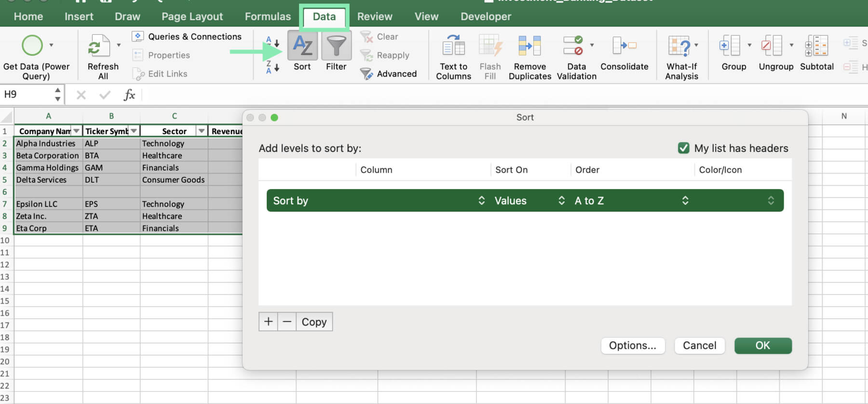Open the Ticker Symbol filter dropdown

pos(134,131)
